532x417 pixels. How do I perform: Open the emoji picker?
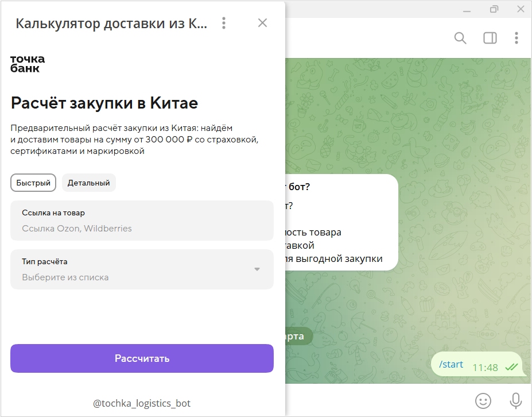coord(484,400)
